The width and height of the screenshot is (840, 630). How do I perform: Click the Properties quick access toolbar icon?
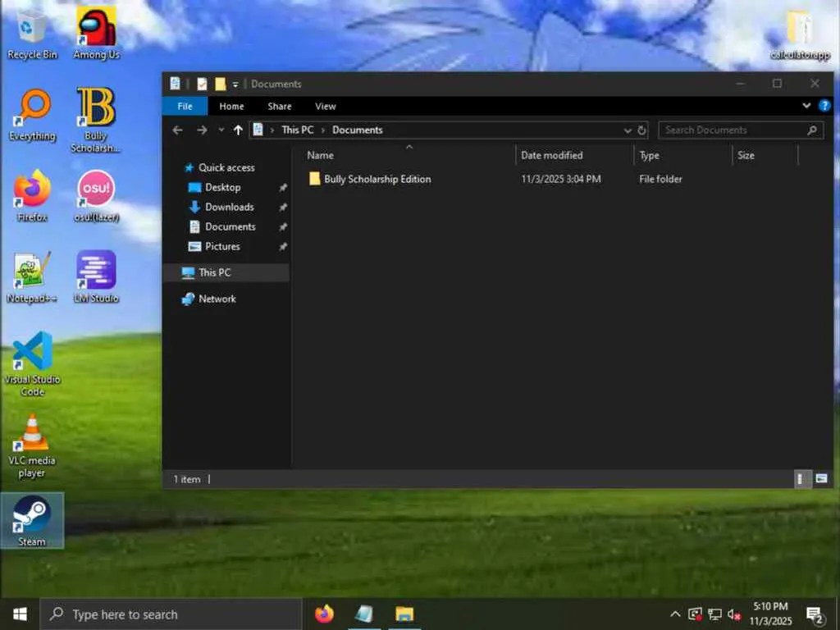(202, 84)
